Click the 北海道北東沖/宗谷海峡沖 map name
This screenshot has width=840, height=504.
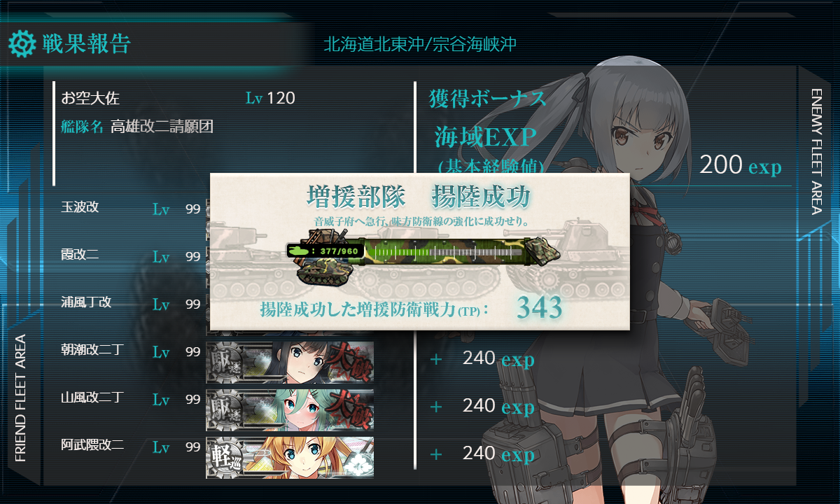[x=420, y=45]
